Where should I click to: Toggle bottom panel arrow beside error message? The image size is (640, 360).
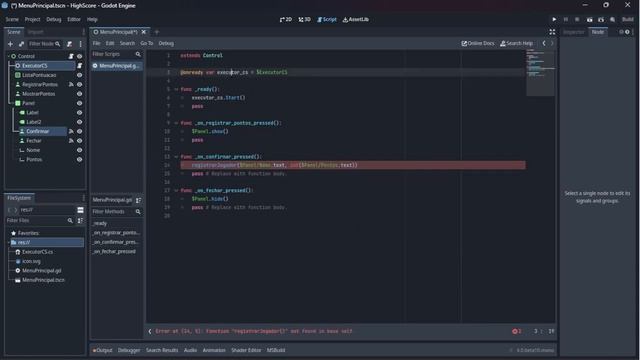pos(150,331)
